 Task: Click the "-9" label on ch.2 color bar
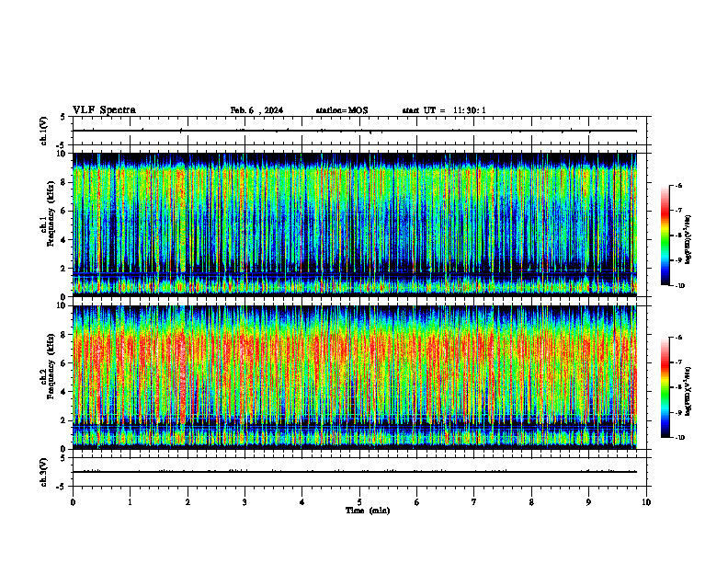coord(679,412)
